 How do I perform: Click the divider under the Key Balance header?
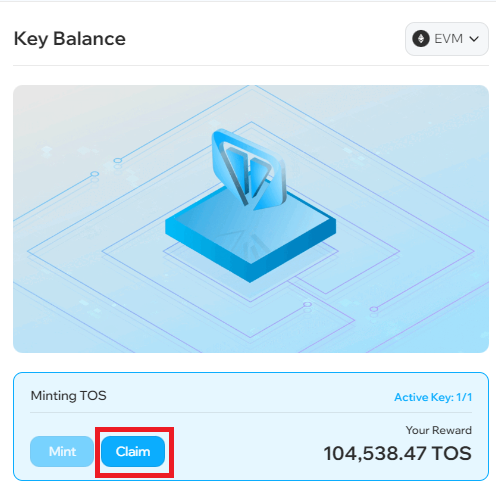tap(251, 65)
